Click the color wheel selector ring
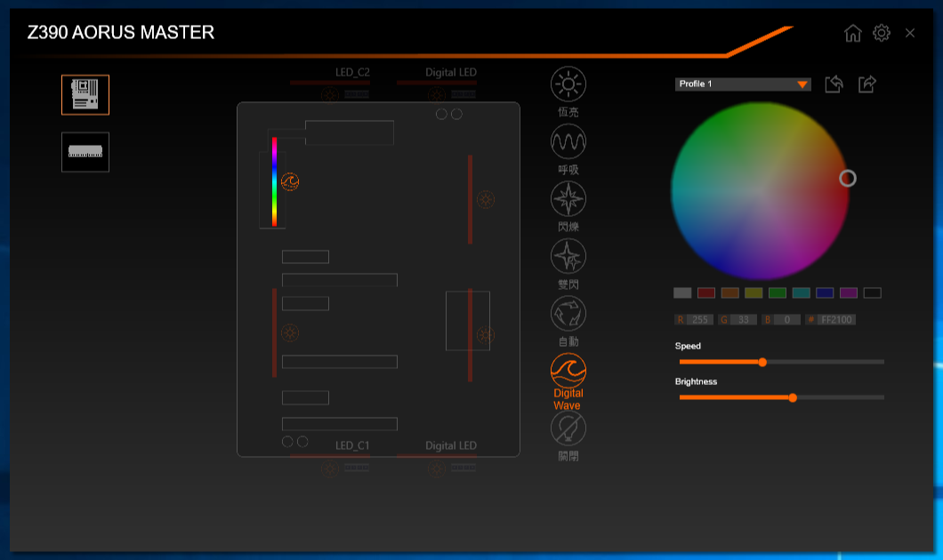The image size is (943, 560). coord(848,179)
